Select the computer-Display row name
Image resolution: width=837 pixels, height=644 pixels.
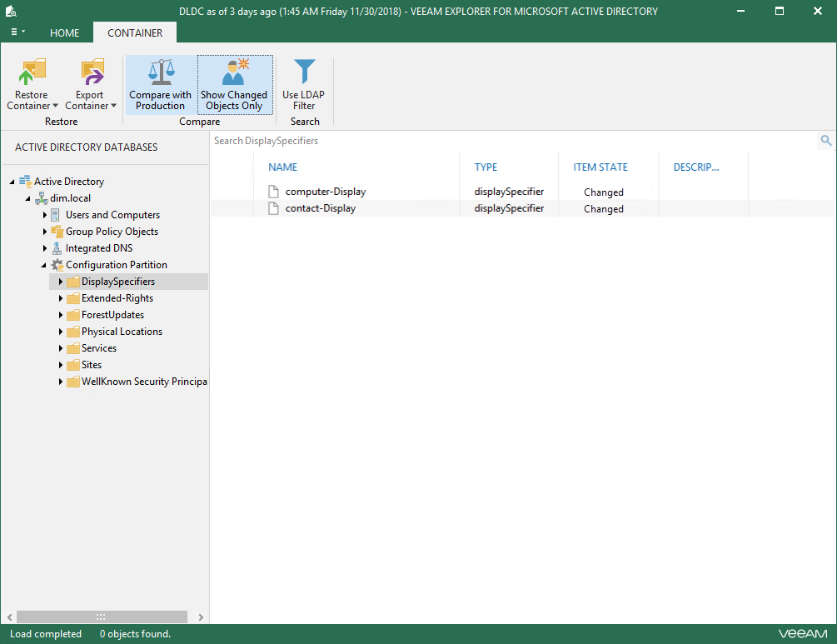326,192
